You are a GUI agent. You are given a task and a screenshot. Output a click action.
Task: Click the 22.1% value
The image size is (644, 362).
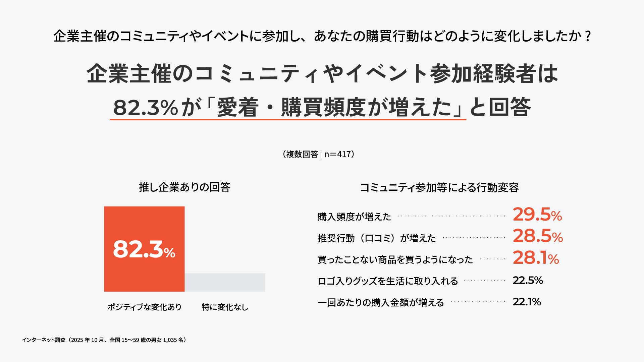[527, 302]
